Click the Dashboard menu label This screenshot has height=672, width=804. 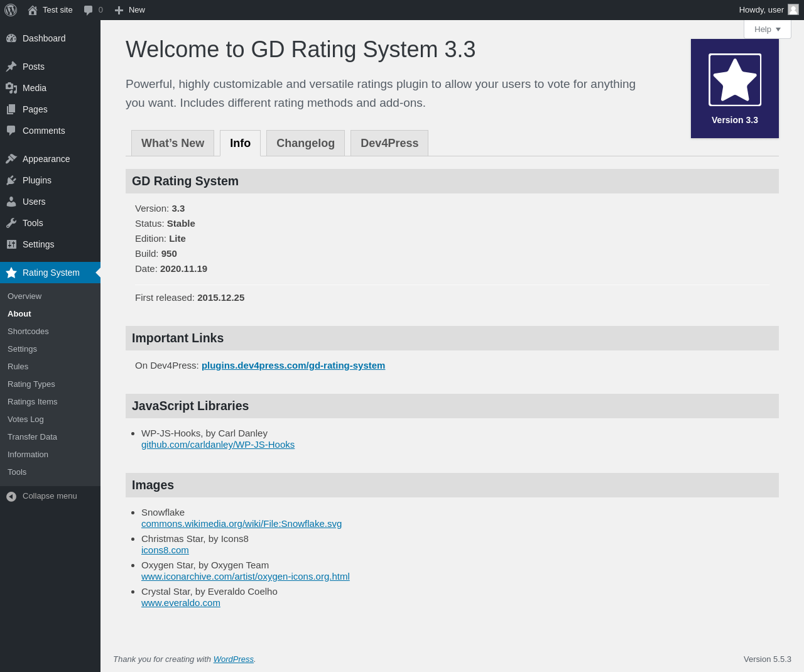[44, 38]
